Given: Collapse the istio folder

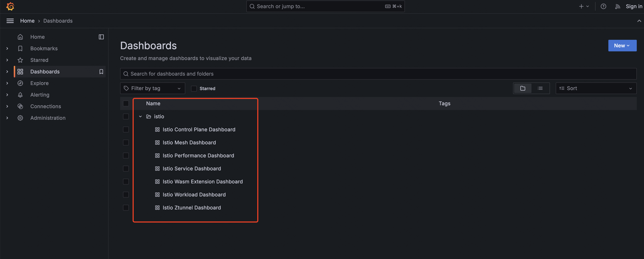Looking at the screenshot, I should coord(141,116).
